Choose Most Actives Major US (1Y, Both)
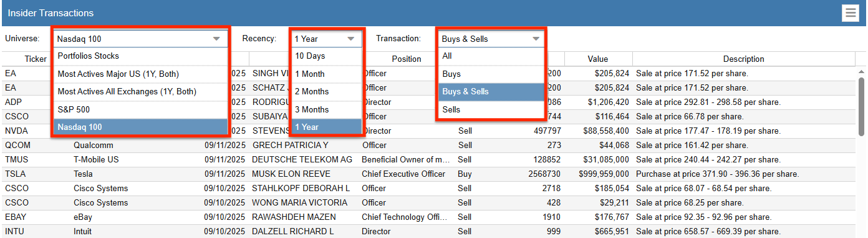868x238 pixels. coord(141,74)
